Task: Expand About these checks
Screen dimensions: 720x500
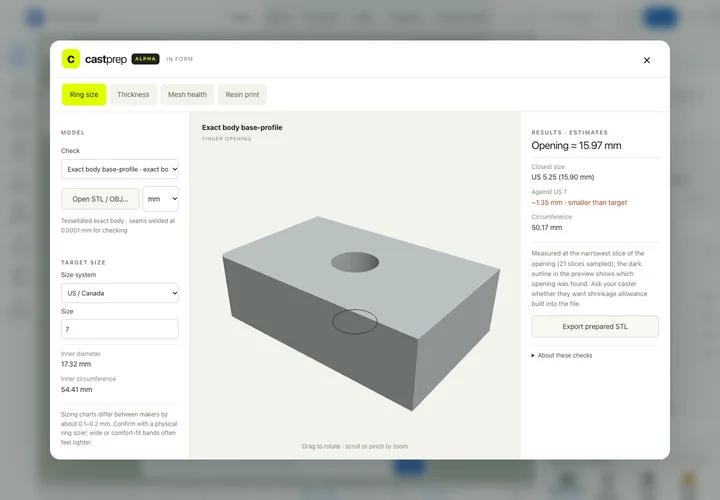Action: point(562,355)
